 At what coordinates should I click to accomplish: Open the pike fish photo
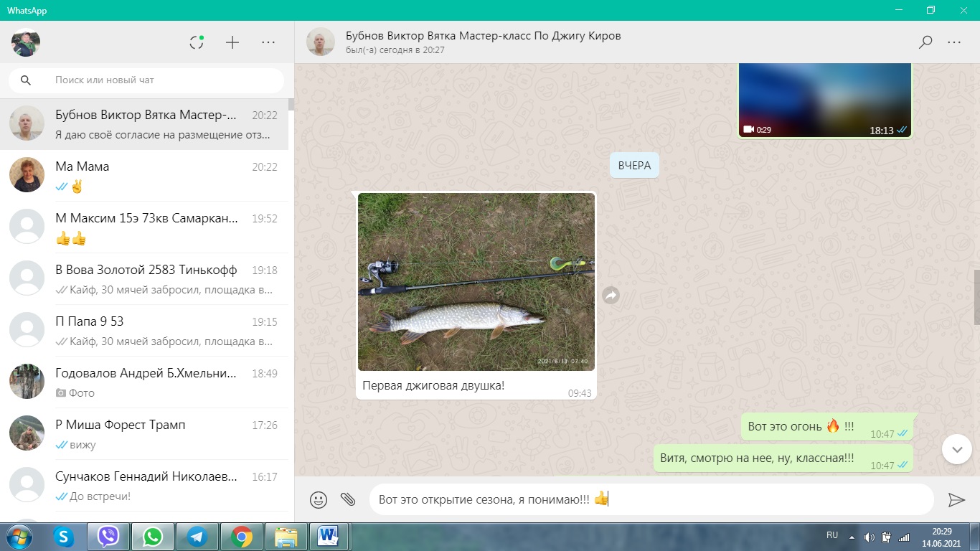click(x=476, y=281)
